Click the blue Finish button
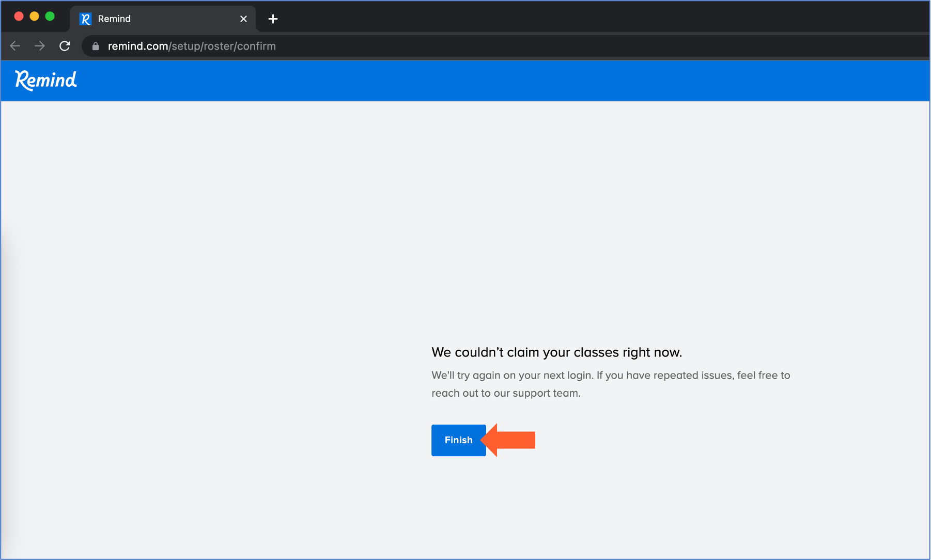Screen dimensions: 931x560 [458, 440]
